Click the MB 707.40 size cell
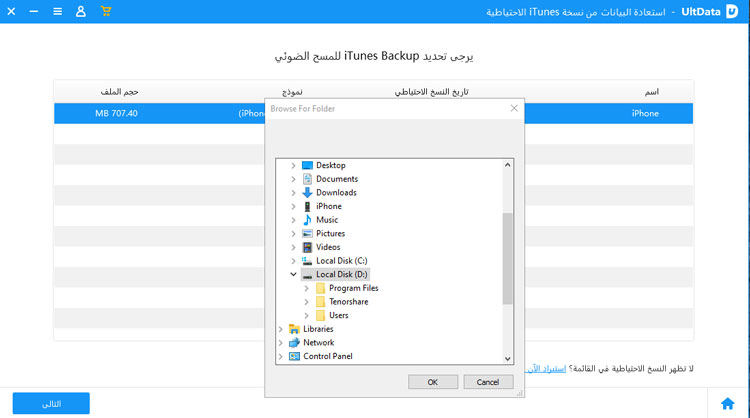Viewport: 750px width, 418px height. tap(116, 114)
